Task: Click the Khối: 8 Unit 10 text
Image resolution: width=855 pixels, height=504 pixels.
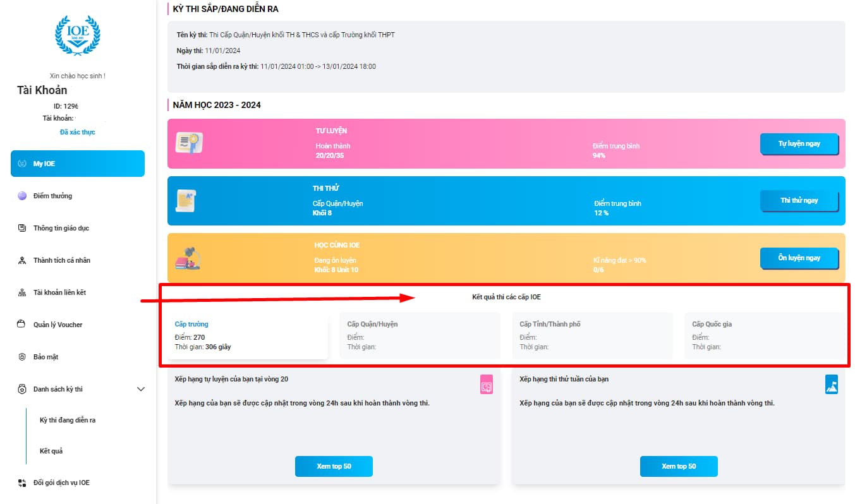Action: coord(336,270)
